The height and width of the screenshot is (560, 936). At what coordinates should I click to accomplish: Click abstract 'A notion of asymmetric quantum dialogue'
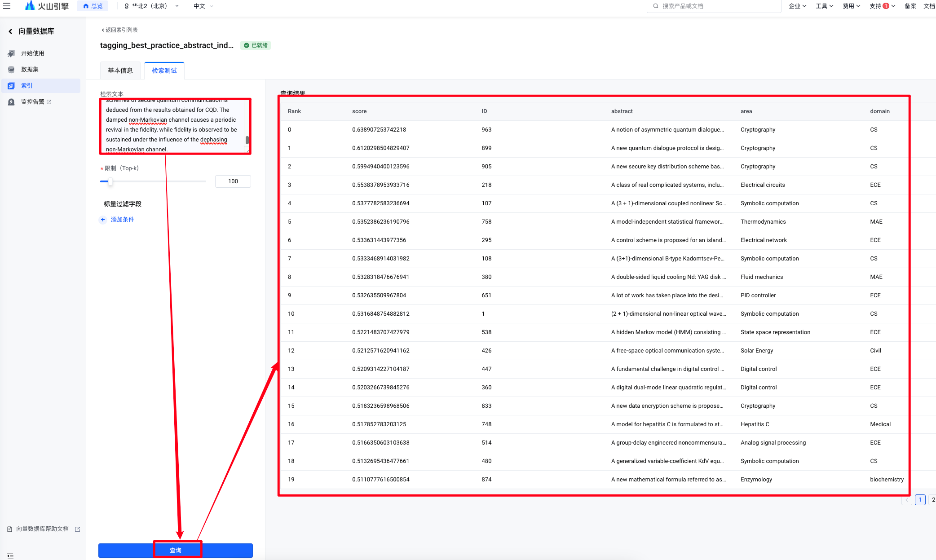point(667,130)
